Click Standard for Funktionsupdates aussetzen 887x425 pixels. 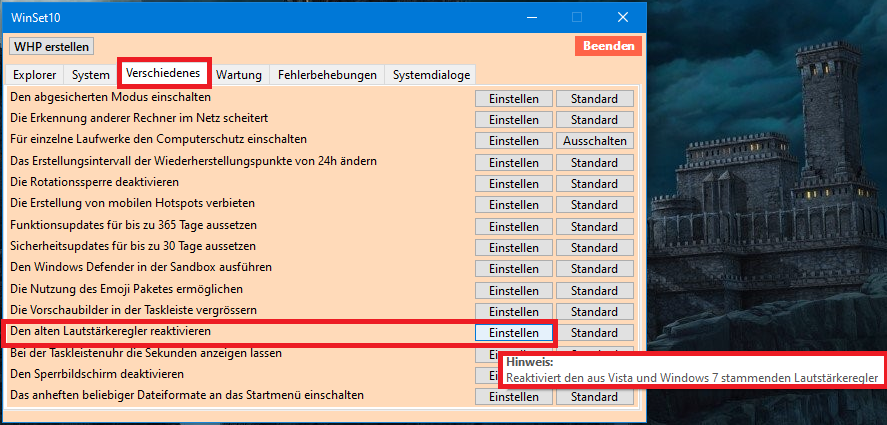[x=595, y=226]
